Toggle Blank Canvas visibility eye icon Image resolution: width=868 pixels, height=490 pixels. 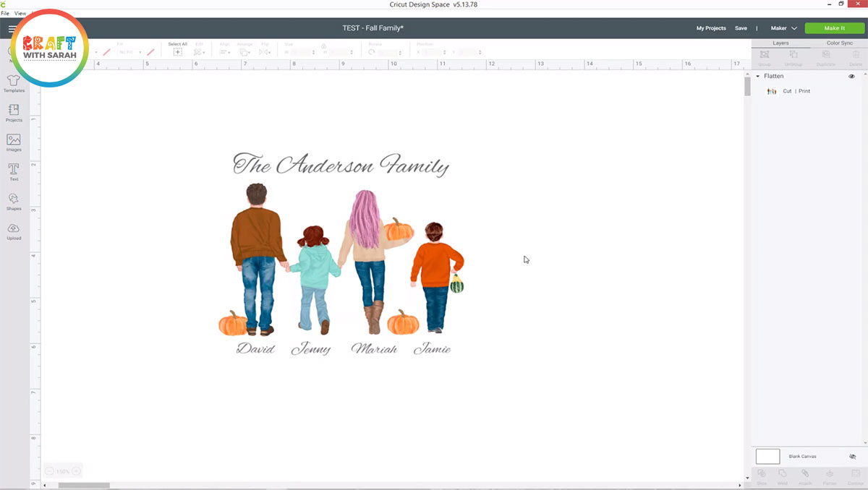[852, 457]
